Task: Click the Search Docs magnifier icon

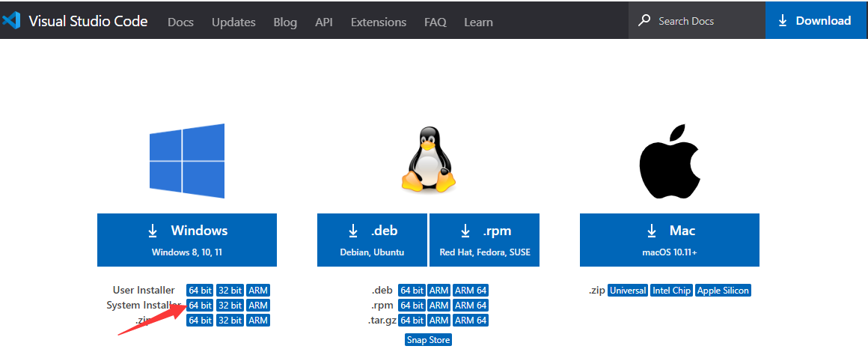Action: tap(644, 21)
